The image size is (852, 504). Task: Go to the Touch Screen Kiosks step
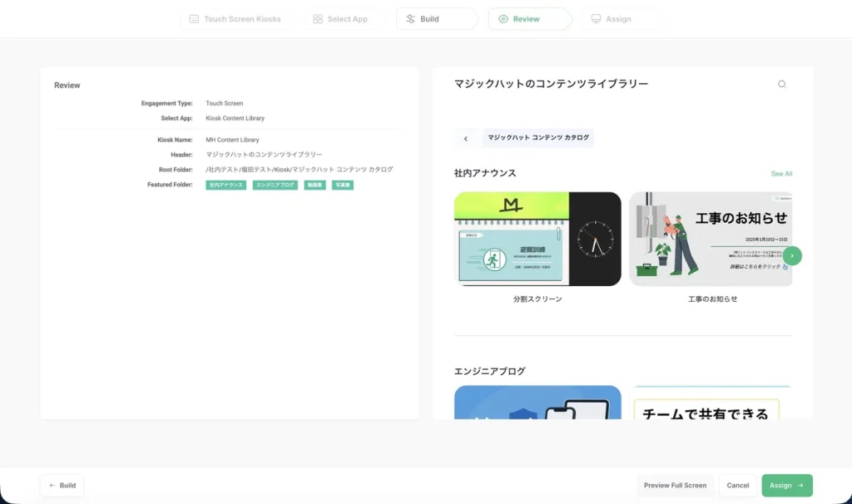tap(235, 19)
